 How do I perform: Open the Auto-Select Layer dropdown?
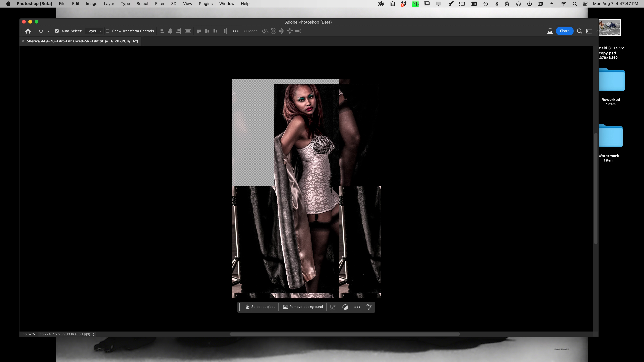pos(94,31)
